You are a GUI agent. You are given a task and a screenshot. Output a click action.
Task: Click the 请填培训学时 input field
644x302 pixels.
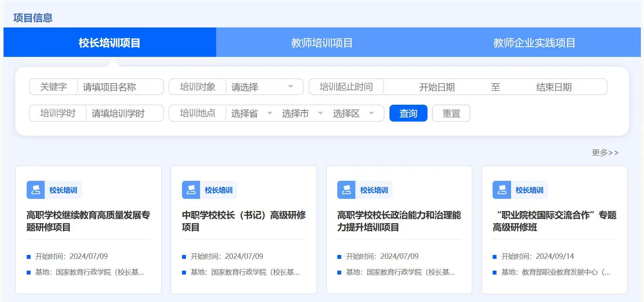pos(124,114)
